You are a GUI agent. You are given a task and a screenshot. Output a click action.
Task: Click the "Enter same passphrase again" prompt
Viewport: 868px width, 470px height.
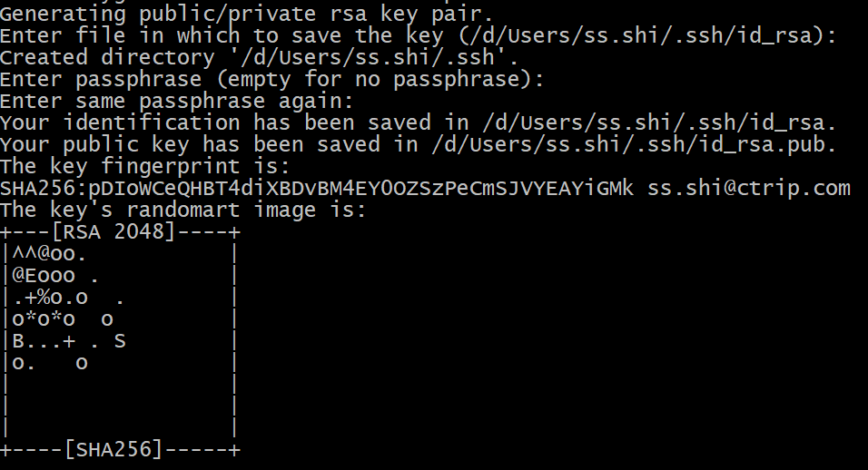(175, 101)
